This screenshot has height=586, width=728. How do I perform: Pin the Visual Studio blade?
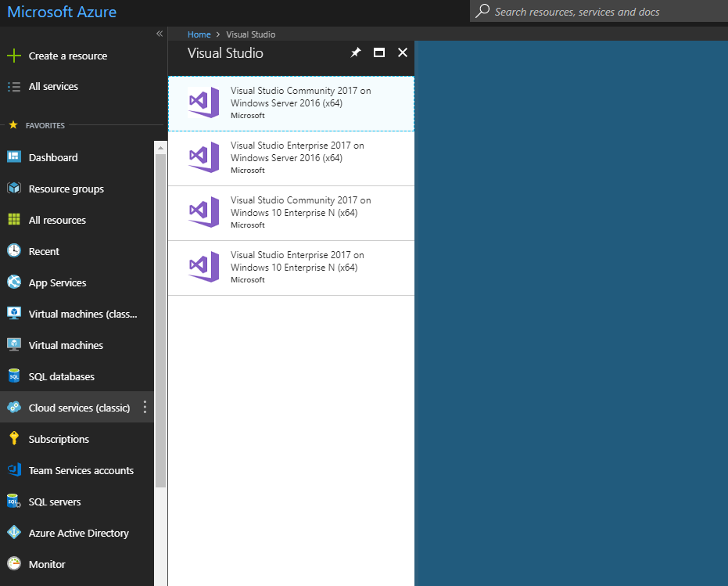click(x=356, y=52)
